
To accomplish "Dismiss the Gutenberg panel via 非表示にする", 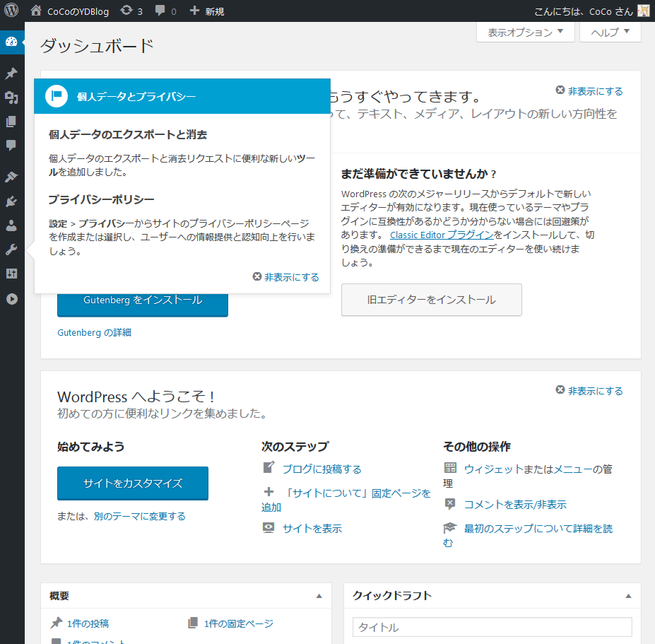I will coord(589,91).
